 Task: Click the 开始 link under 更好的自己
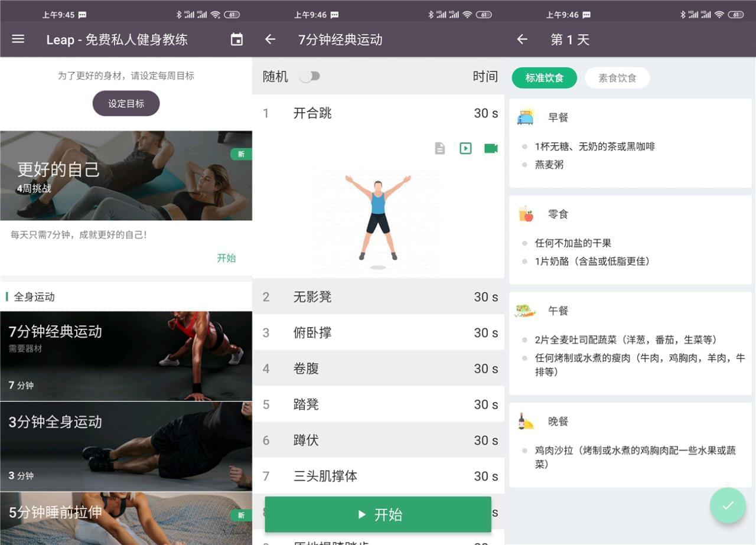[x=226, y=257]
